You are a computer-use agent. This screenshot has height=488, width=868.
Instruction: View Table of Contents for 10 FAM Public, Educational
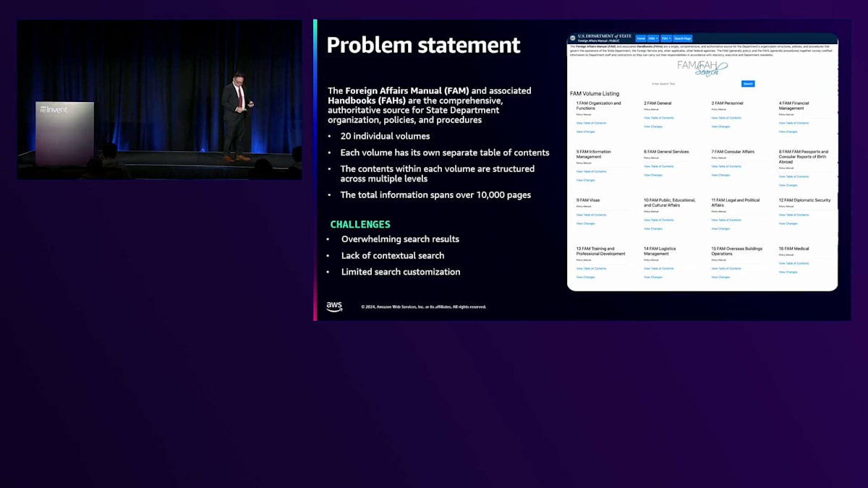pyautogui.click(x=658, y=220)
